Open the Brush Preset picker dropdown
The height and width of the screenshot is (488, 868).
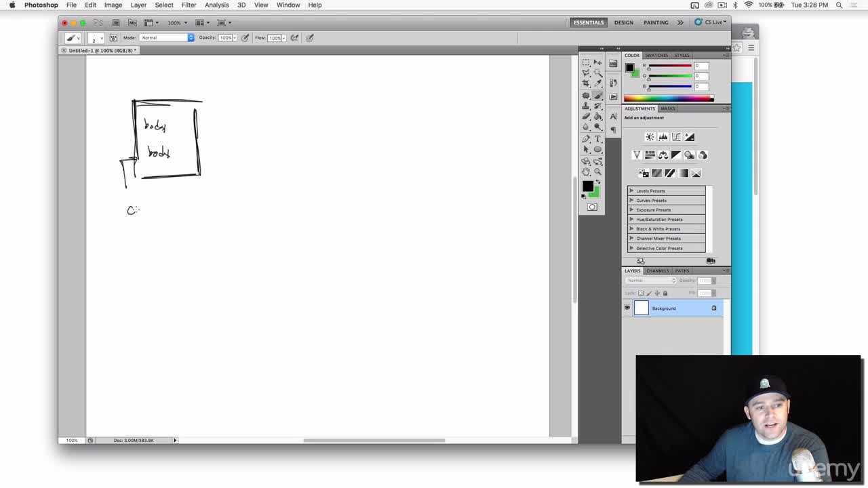[96, 38]
